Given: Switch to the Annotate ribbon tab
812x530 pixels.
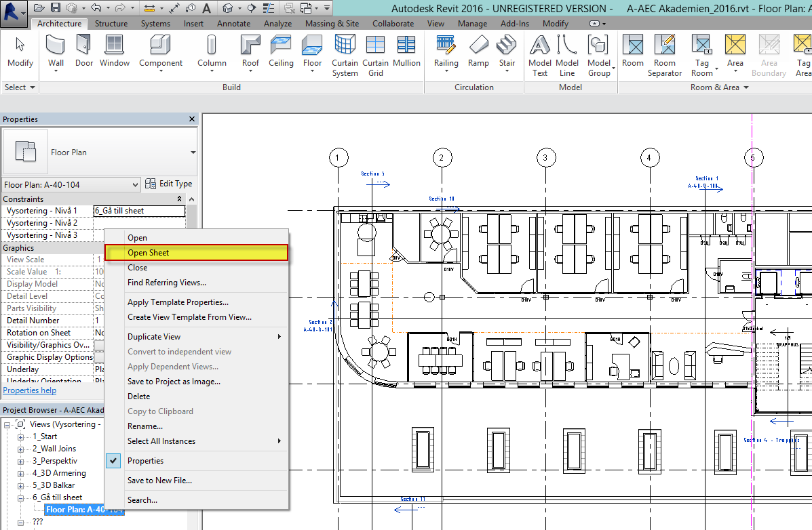Looking at the screenshot, I should (233, 23).
